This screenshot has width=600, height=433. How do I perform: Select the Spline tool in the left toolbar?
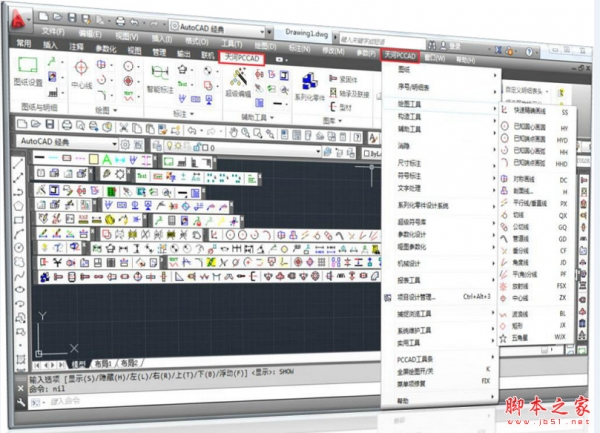[19, 275]
